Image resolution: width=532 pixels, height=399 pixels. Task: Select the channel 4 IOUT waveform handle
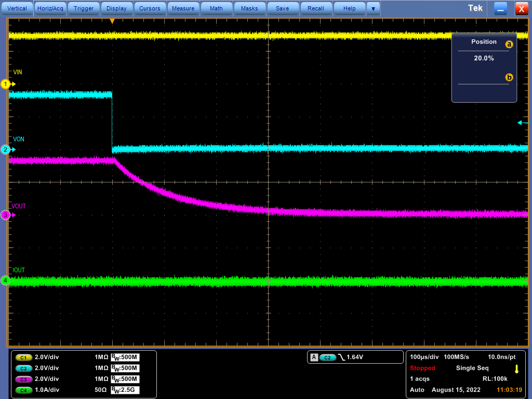tap(6, 281)
